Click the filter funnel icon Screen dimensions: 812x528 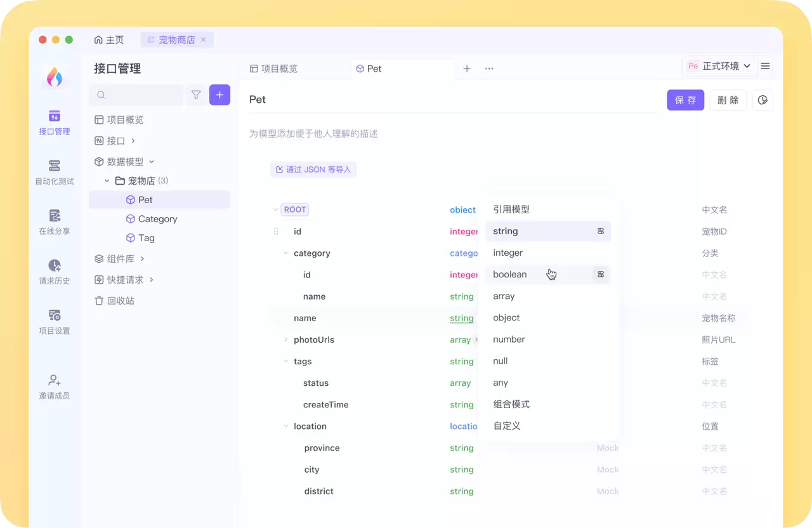coord(196,95)
